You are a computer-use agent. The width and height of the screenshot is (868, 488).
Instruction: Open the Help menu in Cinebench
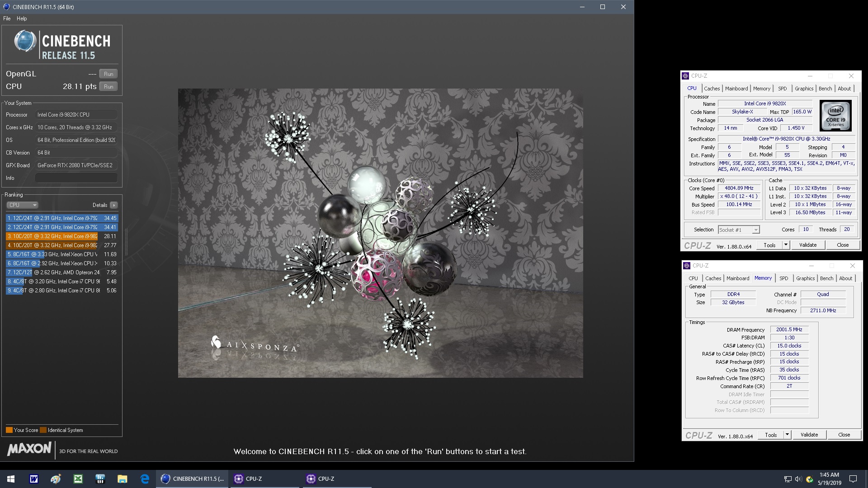click(x=22, y=19)
